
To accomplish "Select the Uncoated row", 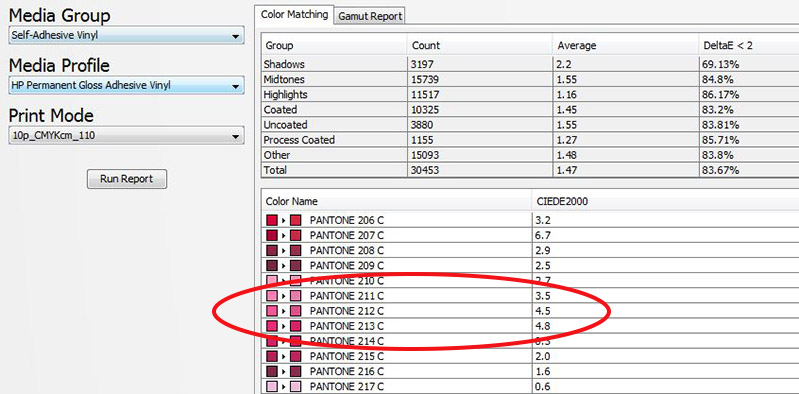I will pos(530,124).
